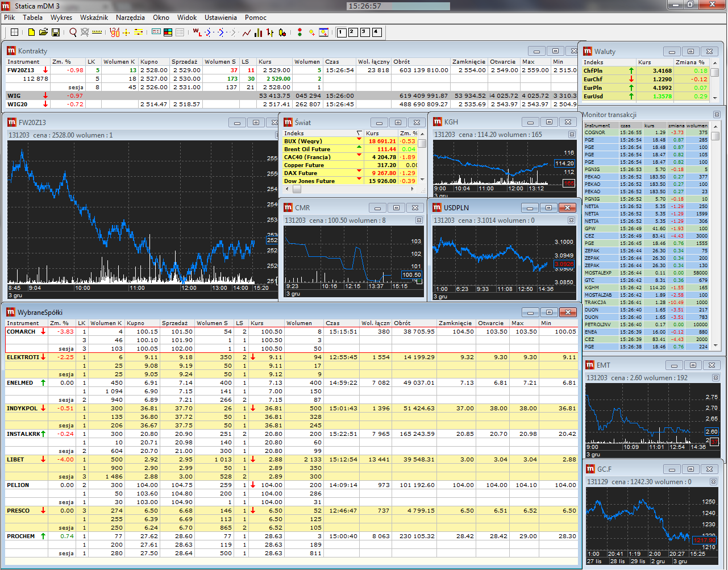
Task: Click the red numbers value icon
Action: (x=114, y=32)
